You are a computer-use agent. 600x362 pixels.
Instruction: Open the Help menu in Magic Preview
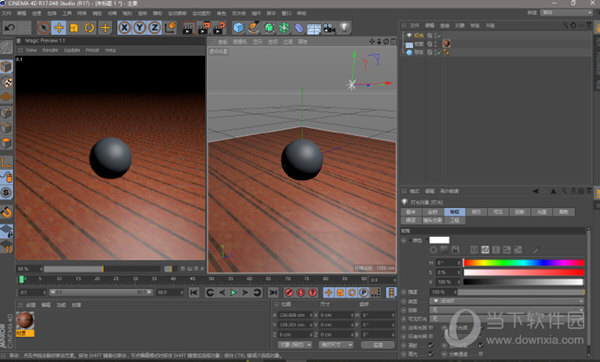tap(110, 50)
